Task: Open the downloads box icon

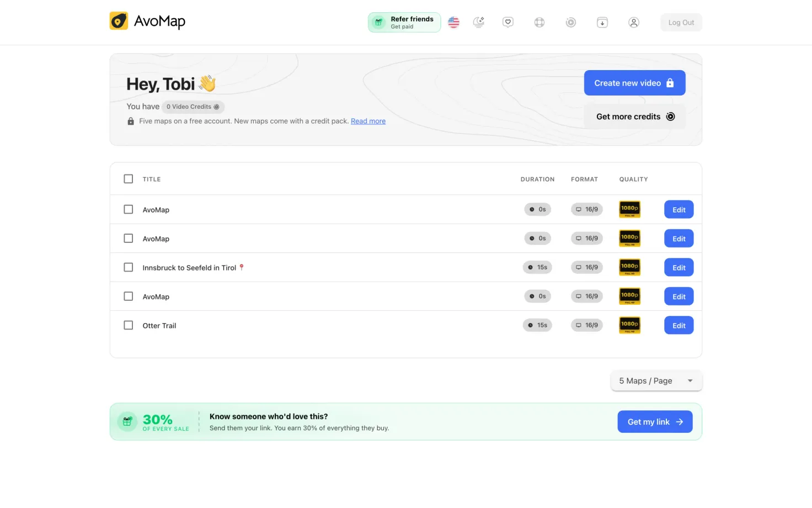Action: tap(602, 23)
